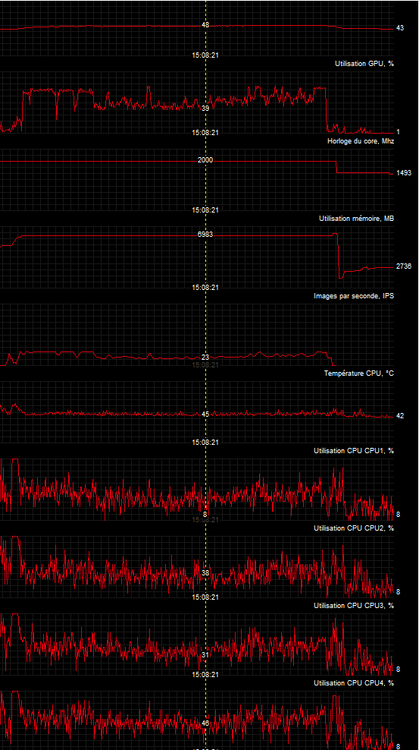Click the current CPU3 usage value 8 at right
Image resolution: width=419 pixels, height=750 pixels.
398,669
